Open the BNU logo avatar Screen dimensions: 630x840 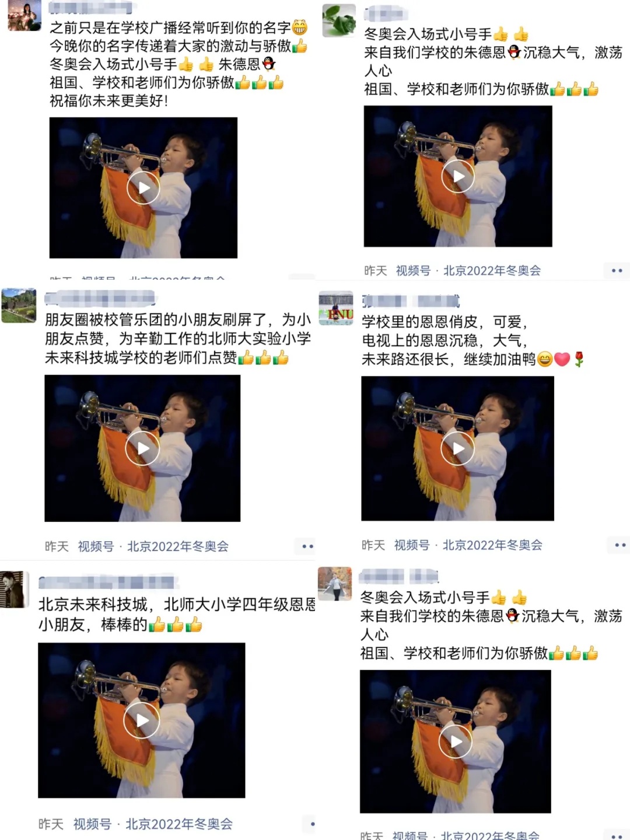tap(336, 308)
